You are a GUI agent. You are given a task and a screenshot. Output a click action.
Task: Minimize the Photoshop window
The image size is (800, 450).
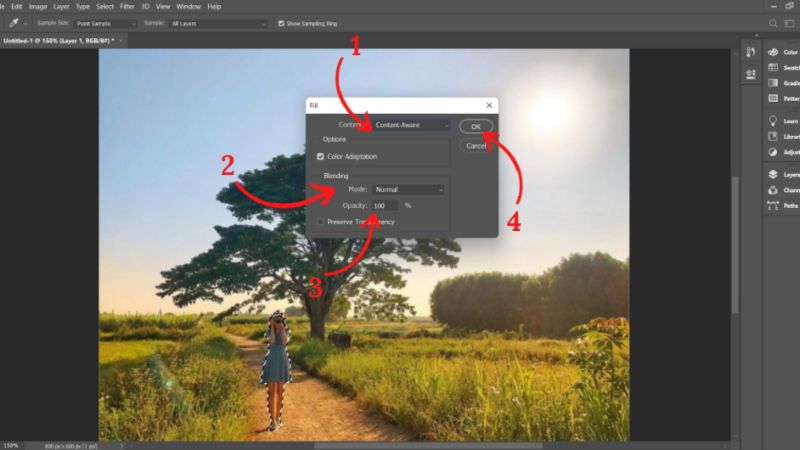[x=773, y=6]
